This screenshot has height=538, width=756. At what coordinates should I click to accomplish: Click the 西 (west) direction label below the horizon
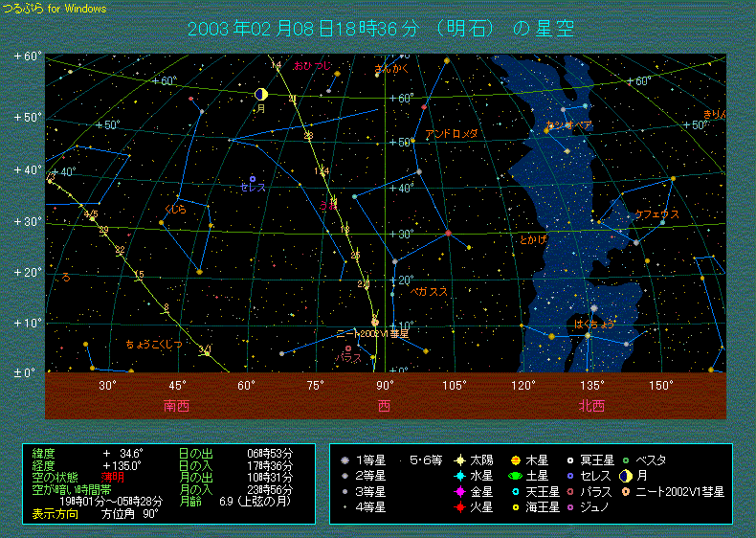click(x=385, y=406)
